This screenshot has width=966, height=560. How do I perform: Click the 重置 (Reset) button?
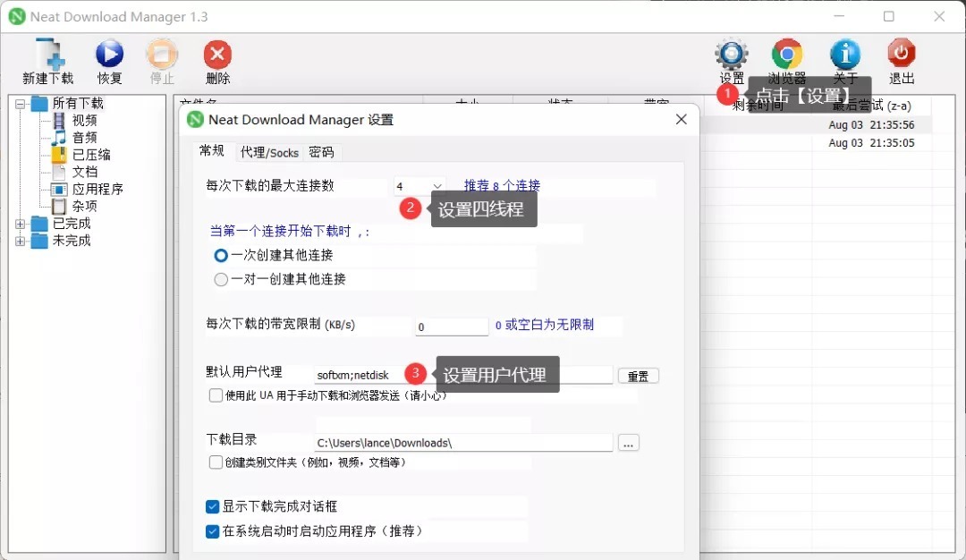[639, 376]
